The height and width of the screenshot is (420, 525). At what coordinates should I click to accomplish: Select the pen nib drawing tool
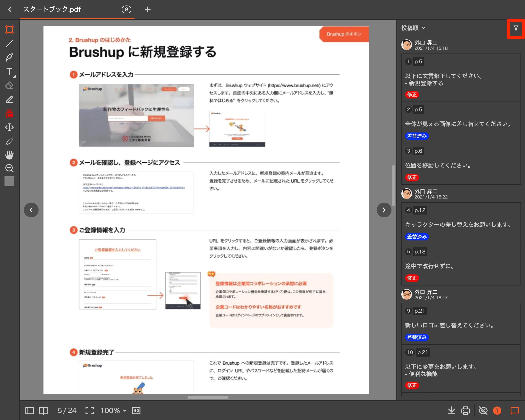[x=9, y=57]
